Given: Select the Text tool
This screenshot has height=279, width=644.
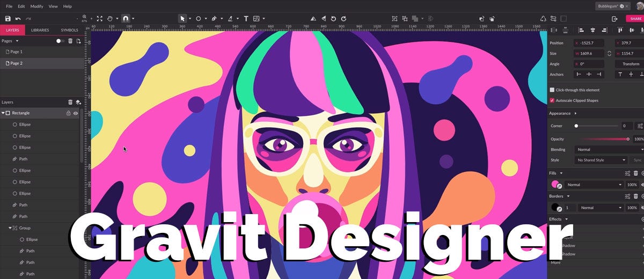Looking at the screenshot, I should [x=246, y=18].
